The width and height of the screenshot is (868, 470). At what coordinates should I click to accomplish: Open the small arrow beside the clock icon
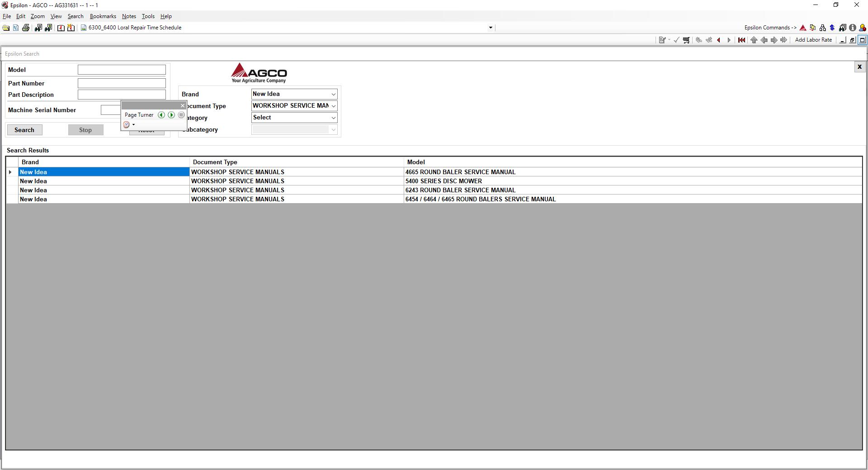(x=133, y=125)
